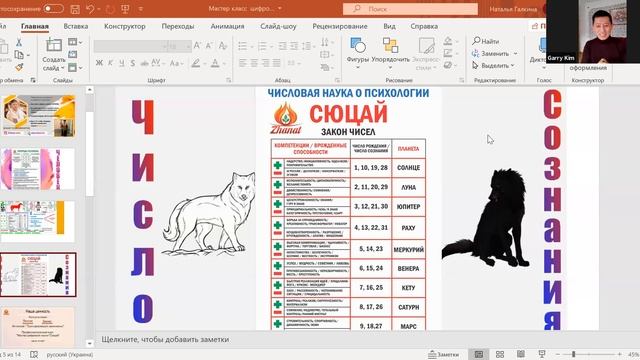The width and height of the screenshot is (640, 360).
Task: Adjust the zoom slider handle
Action: [x=573, y=354]
